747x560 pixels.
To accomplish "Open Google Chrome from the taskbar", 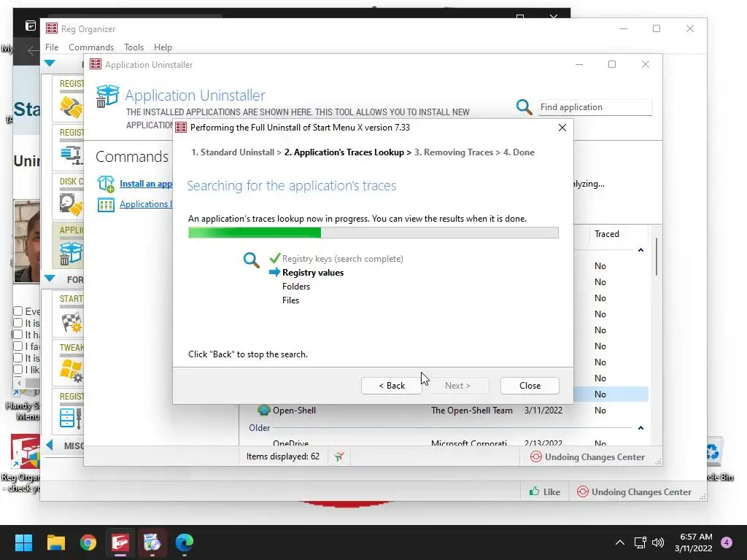I will pos(88,542).
